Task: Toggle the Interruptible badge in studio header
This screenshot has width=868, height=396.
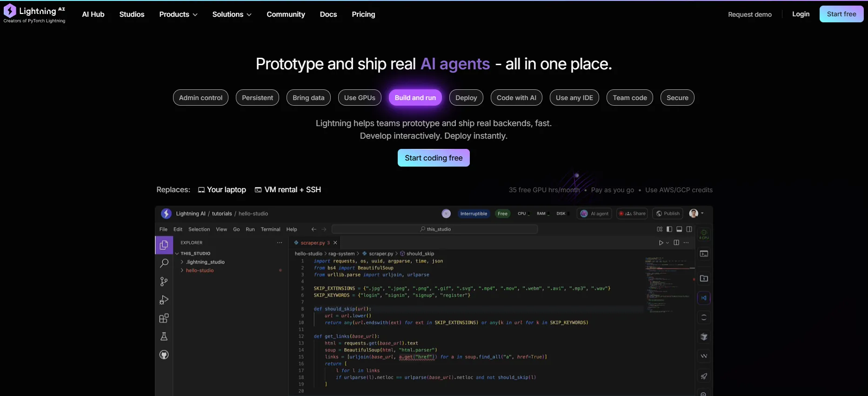Action: [474, 214]
